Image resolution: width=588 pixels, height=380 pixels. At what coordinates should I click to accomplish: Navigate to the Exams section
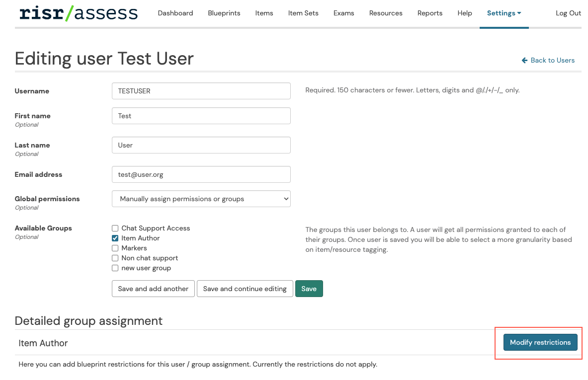(343, 13)
